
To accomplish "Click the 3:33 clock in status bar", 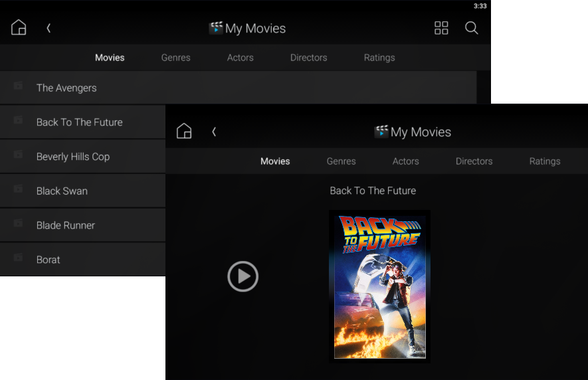I will click(480, 6).
